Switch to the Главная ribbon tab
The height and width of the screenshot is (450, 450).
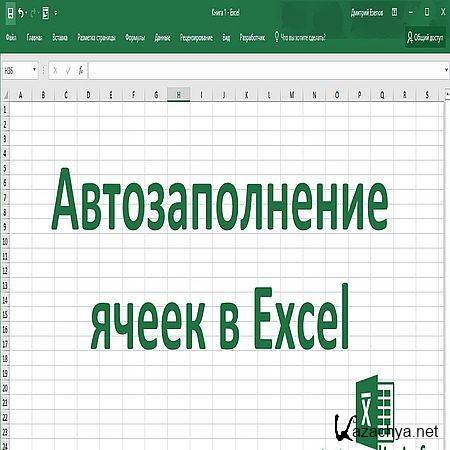[x=35, y=37]
